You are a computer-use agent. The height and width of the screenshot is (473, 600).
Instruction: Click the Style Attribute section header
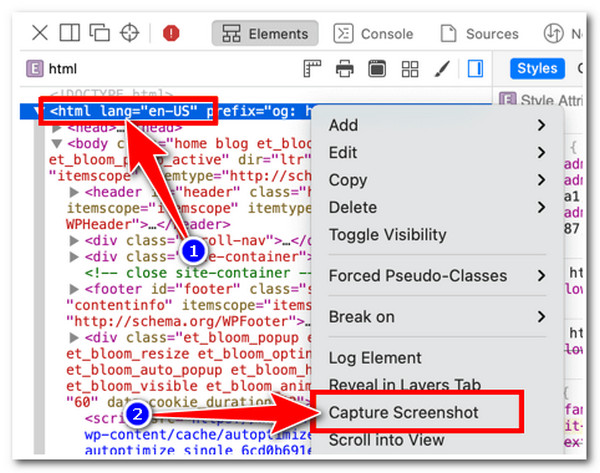[x=541, y=100]
